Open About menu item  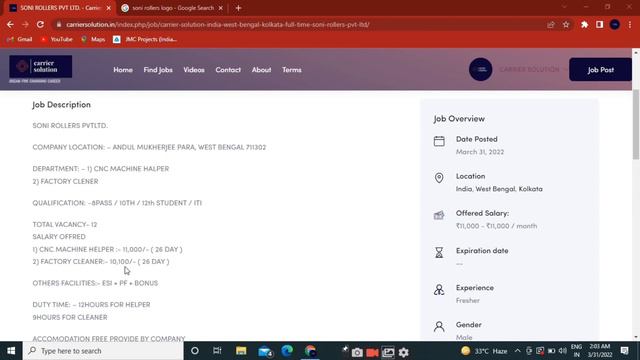pyautogui.click(x=261, y=70)
